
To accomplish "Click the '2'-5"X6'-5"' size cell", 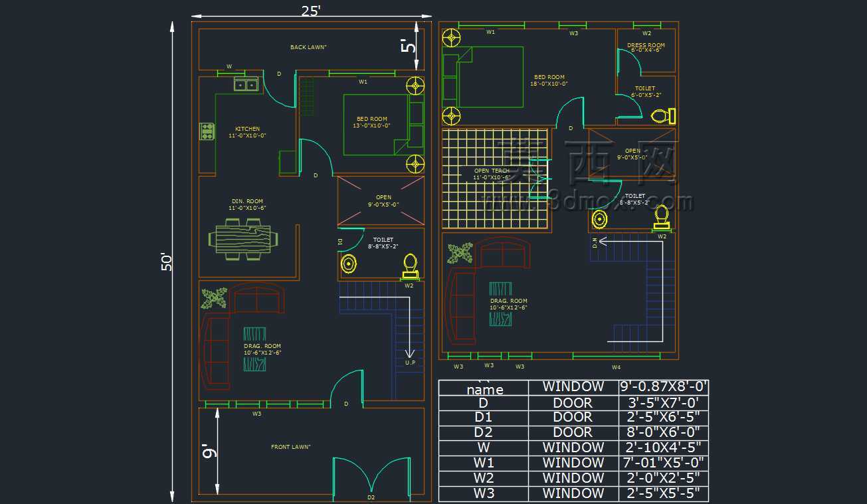I will click(x=663, y=417).
